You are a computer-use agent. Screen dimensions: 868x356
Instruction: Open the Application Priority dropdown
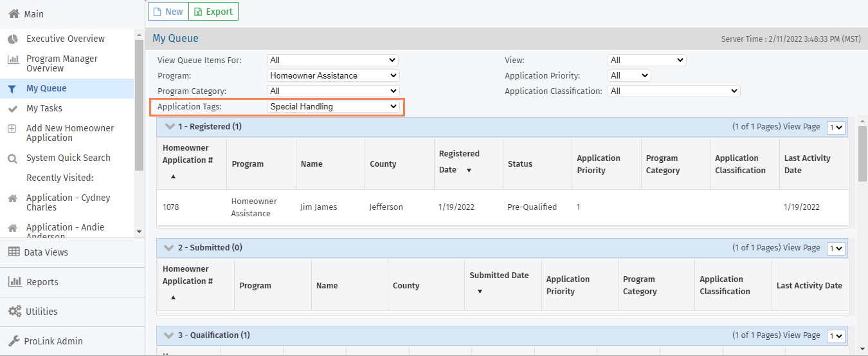[629, 76]
